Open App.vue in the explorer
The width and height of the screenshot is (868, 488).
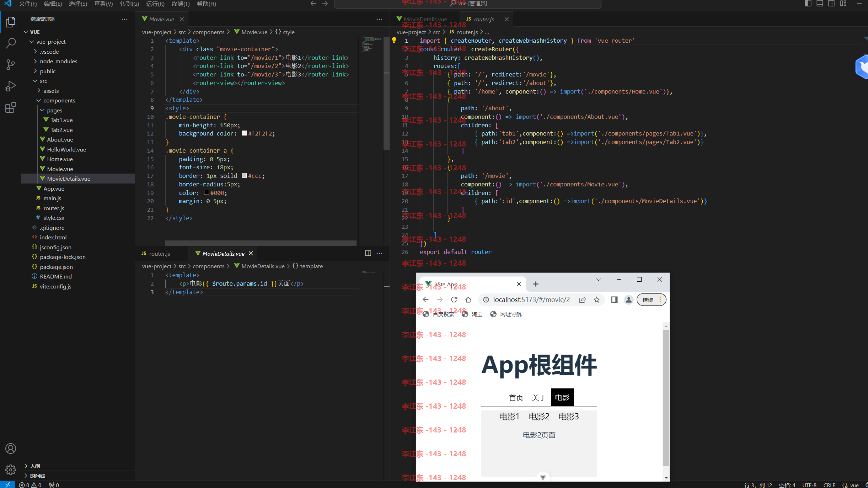[x=54, y=189]
